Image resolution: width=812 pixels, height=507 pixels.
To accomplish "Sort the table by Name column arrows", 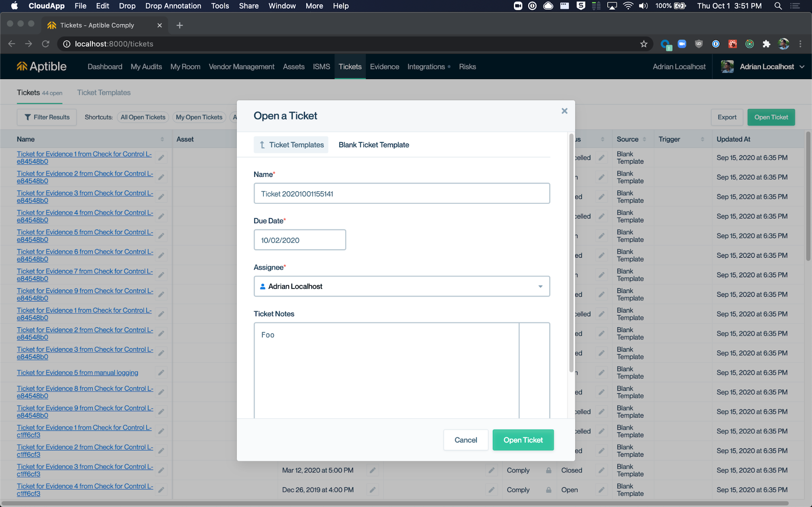I will (x=162, y=139).
